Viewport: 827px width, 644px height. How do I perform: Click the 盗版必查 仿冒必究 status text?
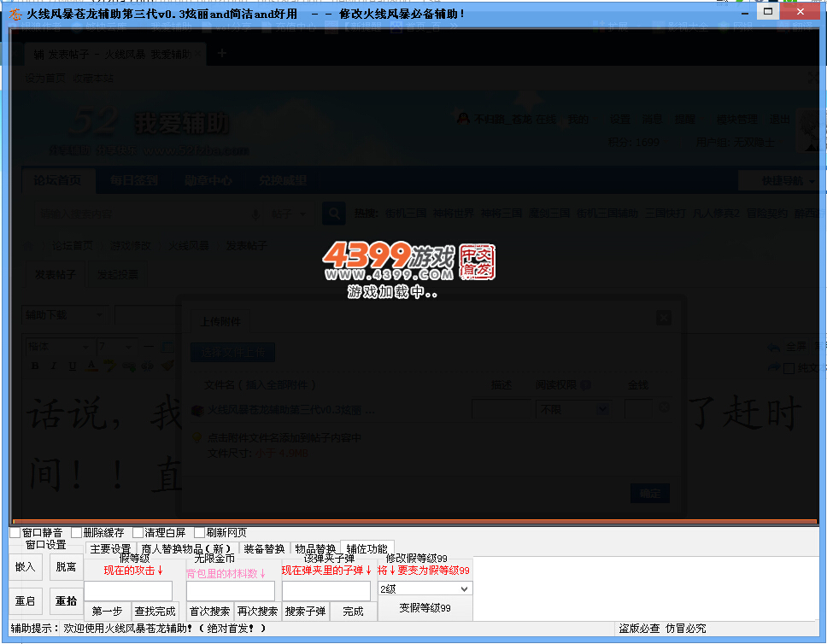(662, 628)
